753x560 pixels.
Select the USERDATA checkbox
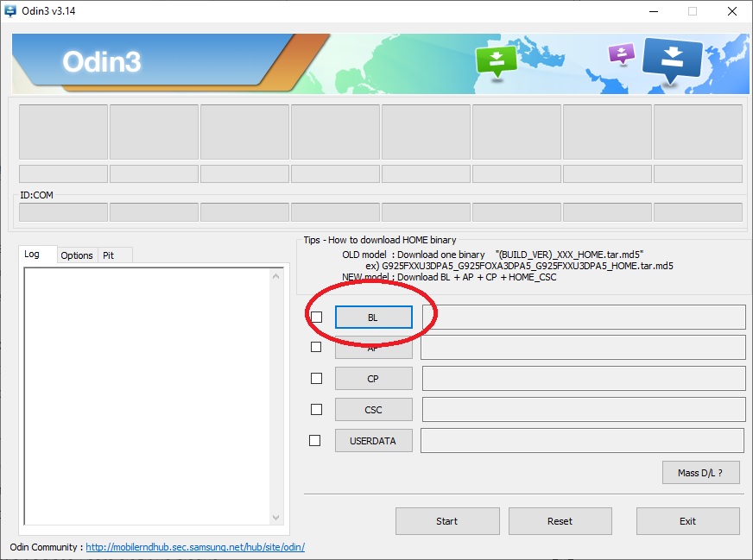click(x=315, y=440)
